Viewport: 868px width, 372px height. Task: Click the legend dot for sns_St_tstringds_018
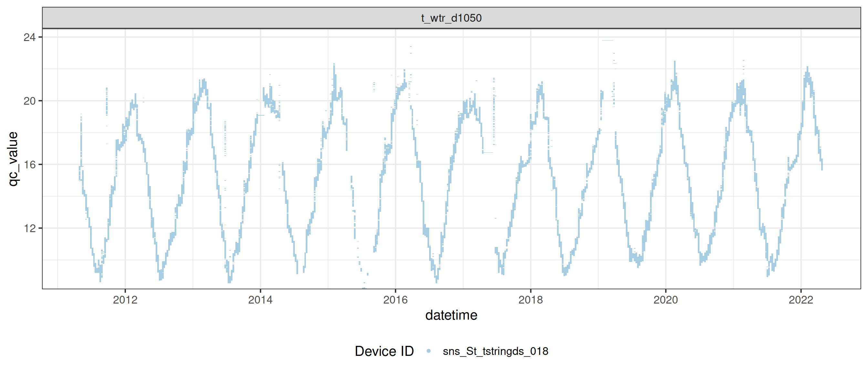[428, 351]
